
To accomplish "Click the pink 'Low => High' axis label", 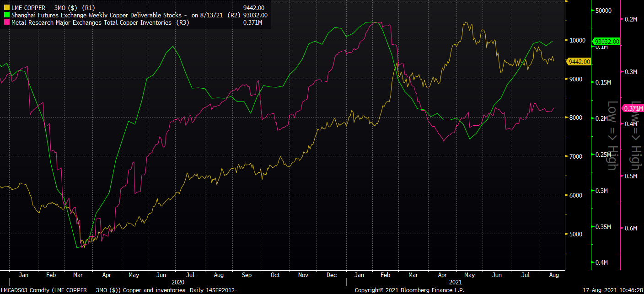I will tap(636, 136).
